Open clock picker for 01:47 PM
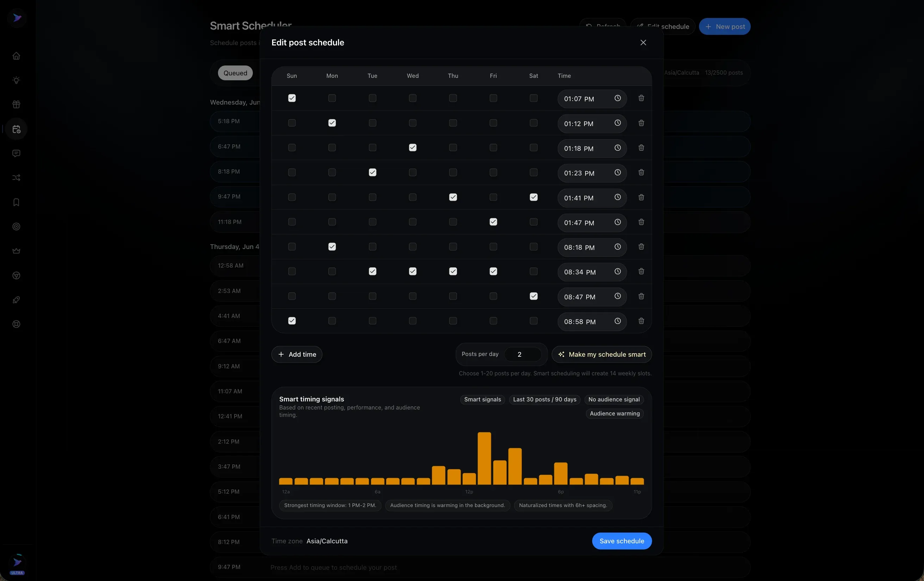924x581 pixels. pos(617,222)
